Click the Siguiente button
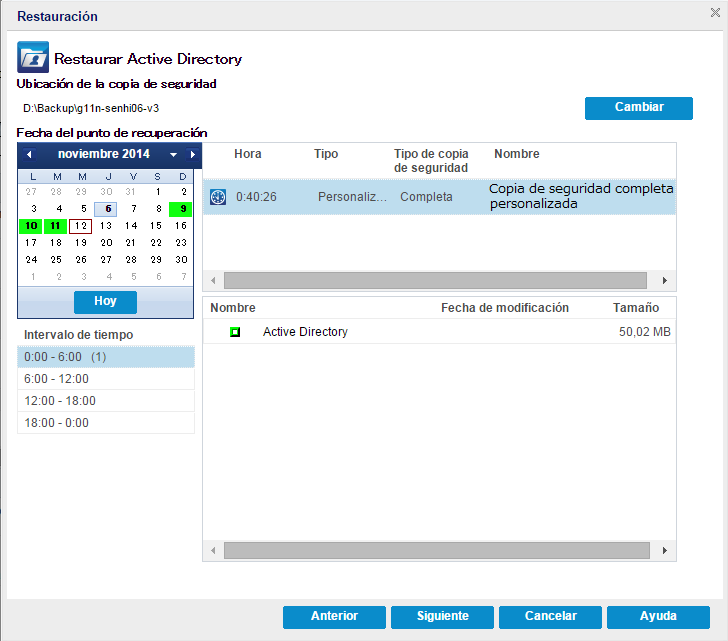 [442, 617]
